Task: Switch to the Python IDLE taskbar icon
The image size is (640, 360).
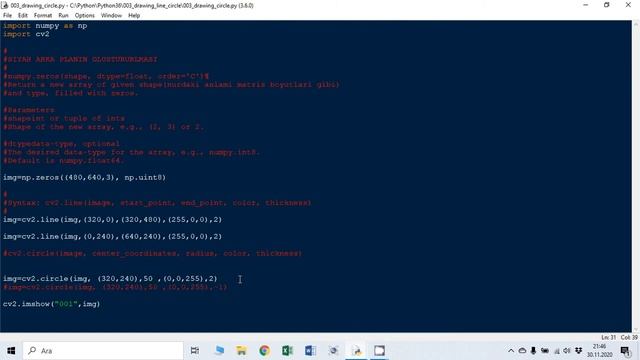Action: pos(357,351)
